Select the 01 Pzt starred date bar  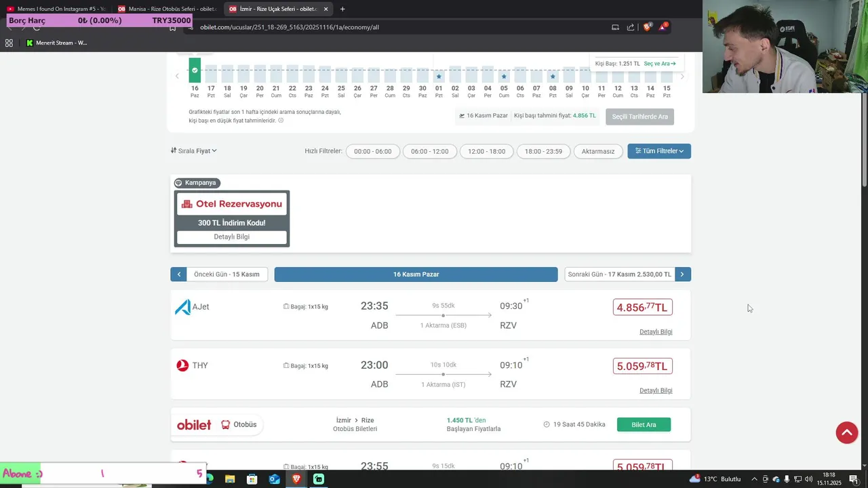point(439,76)
